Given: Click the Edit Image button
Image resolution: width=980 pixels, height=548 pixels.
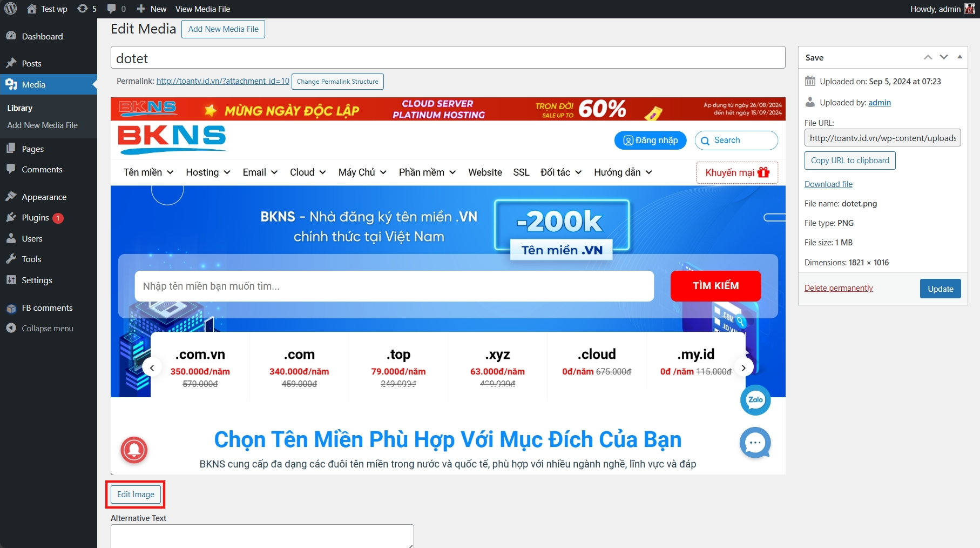Looking at the screenshot, I should (136, 494).
